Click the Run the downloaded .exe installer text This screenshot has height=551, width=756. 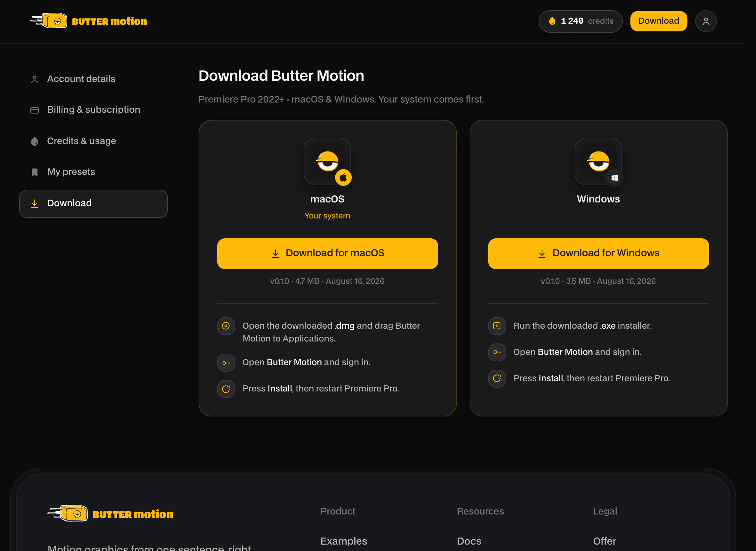pos(582,326)
